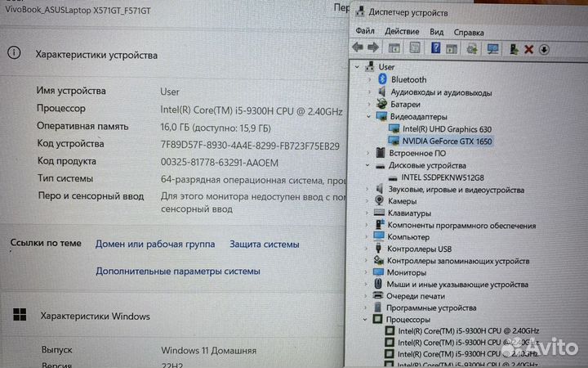
Task: Click the USB plug icon of Контроллеры USB
Action: [x=378, y=249]
